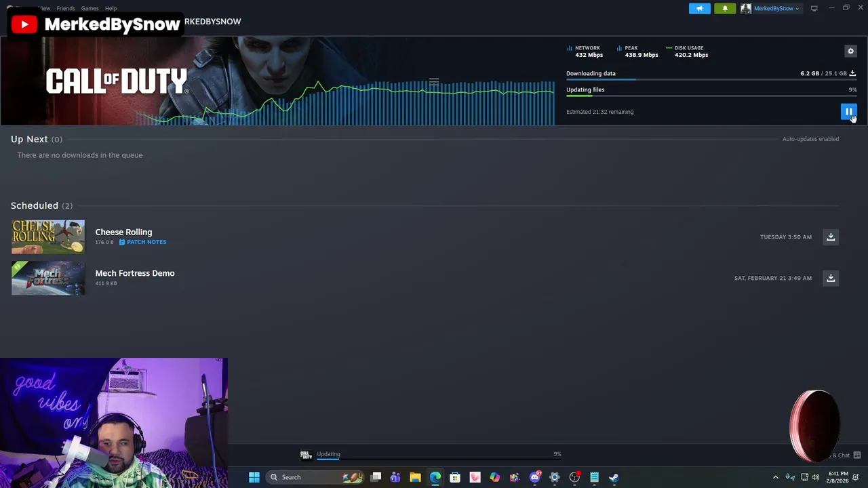Open the Mech Fortress Demo thumbnail
The width and height of the screenshot is (868, 488).
(x=48, y=278)
